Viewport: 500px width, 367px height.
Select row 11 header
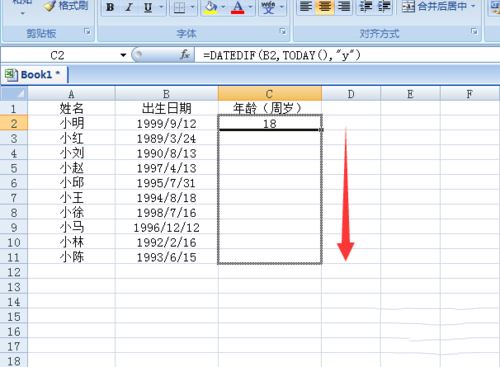click(x=14, y=257)
